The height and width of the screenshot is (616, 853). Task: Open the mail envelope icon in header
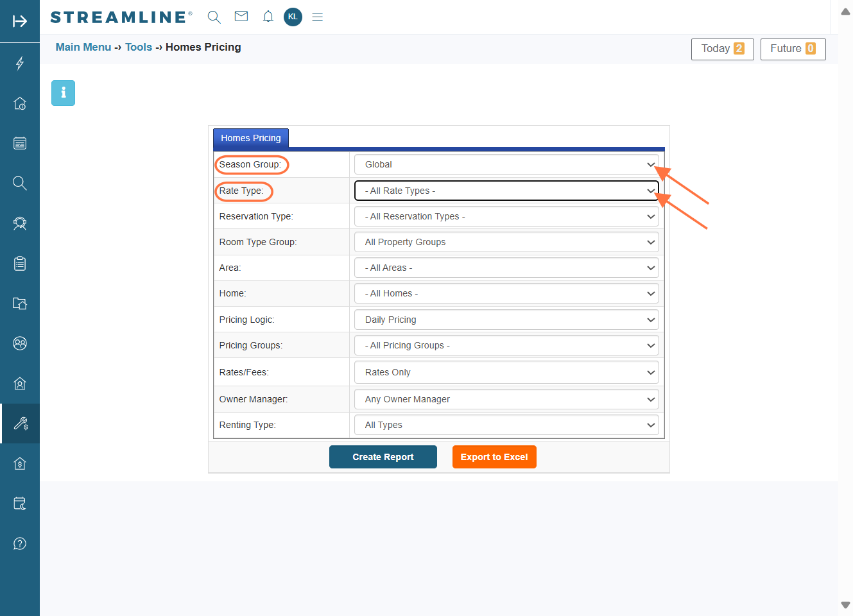point(241,17)
